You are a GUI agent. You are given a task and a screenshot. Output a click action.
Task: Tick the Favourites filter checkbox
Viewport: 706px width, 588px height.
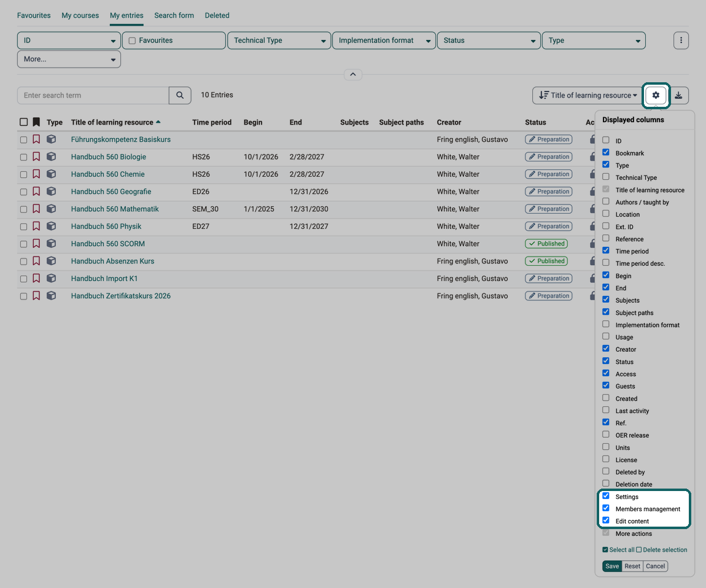(x=133, y=41)
